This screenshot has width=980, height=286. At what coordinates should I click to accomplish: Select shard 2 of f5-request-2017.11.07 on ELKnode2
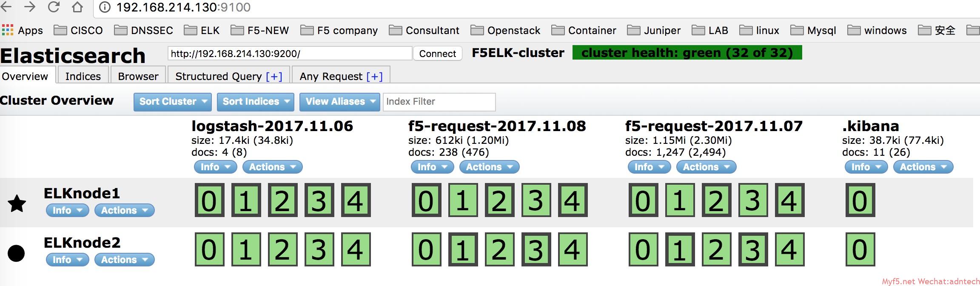(x=716, y=249)
